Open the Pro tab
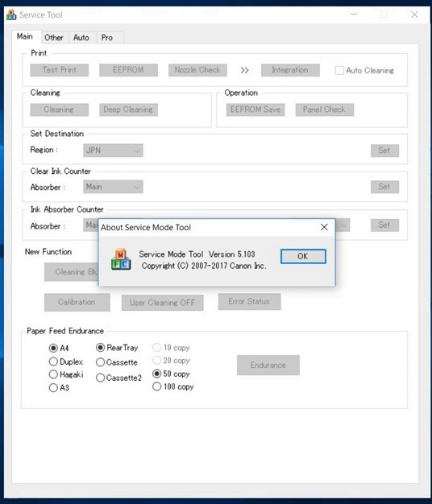432x504 pixels. 107,38
